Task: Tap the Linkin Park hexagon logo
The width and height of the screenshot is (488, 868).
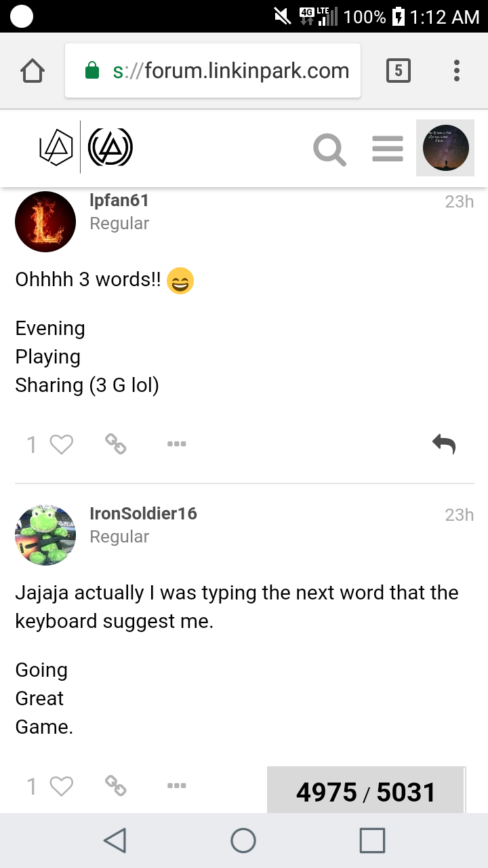Action: 56,148
